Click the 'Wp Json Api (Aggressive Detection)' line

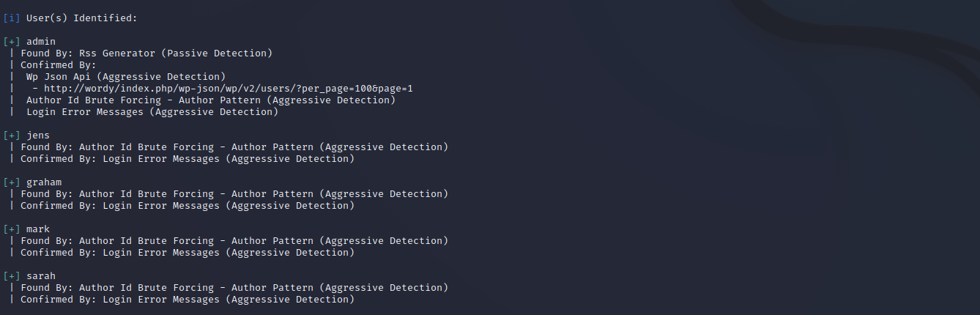click(126, 76)
